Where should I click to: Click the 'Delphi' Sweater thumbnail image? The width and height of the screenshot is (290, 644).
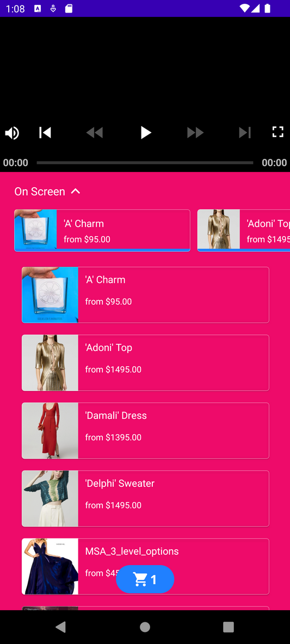50,498
